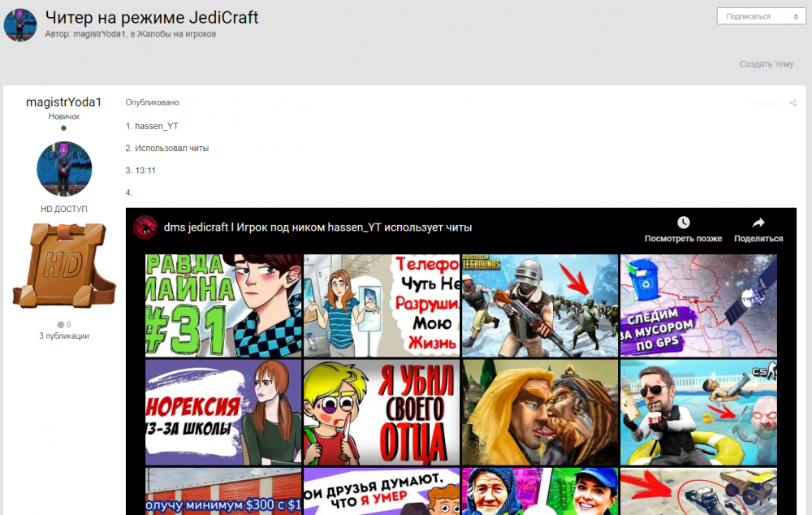Open the Жалобы на игроков forum link
Image resolution: width=812 pixels, height=515 pixels.
click(x=176, y=34)
